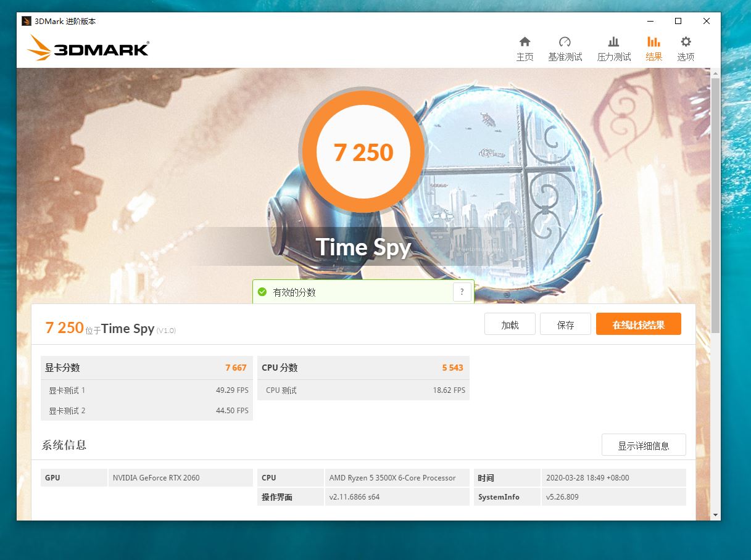Image resolution: width=751 pixels, height=560 pixels.
Task: Click the 3DMark logo in header
Action: (x=88, y=48)
